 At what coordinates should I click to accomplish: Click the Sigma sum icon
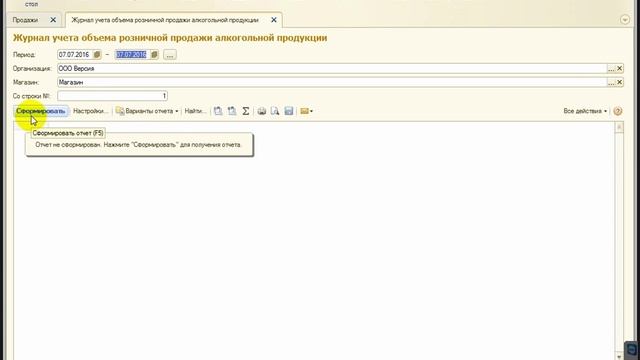246,111
